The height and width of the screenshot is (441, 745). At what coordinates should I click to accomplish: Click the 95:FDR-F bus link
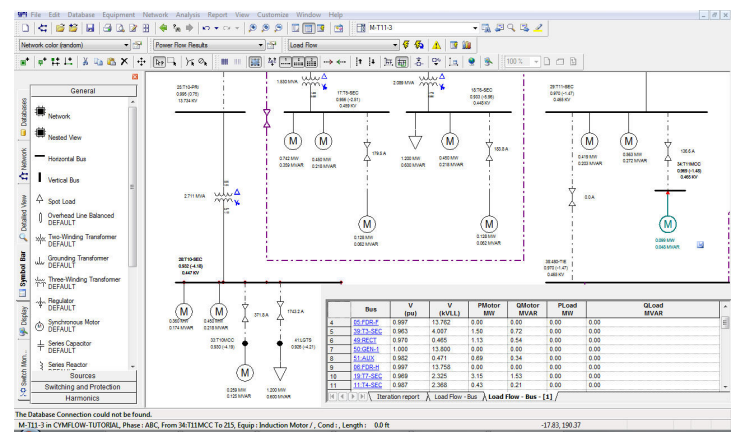(364, 323)
